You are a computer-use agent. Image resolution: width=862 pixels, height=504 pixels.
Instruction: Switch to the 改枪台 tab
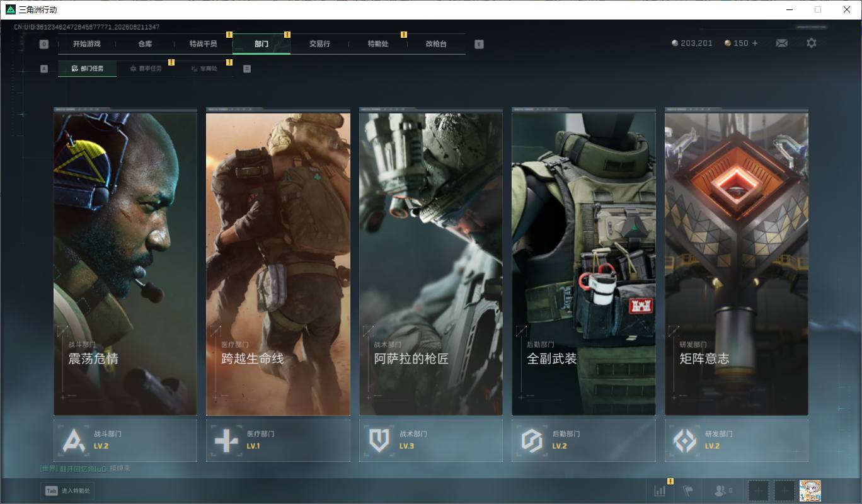[x=436, y=44]
